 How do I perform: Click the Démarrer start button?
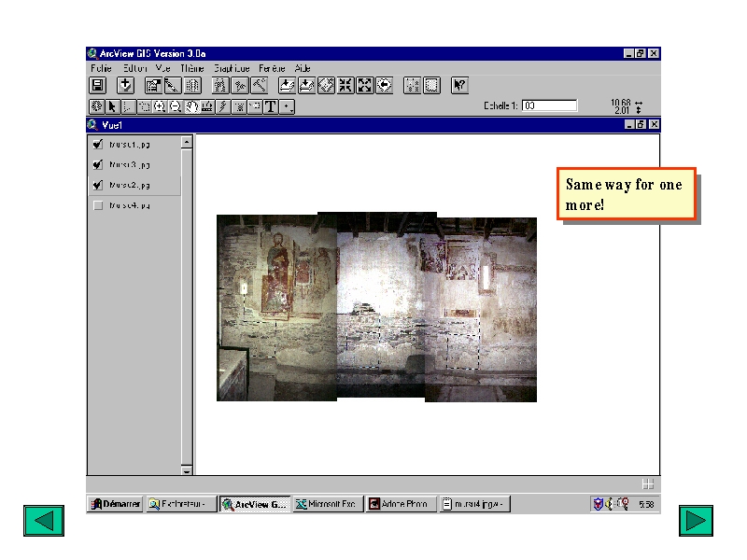[116, 504]
